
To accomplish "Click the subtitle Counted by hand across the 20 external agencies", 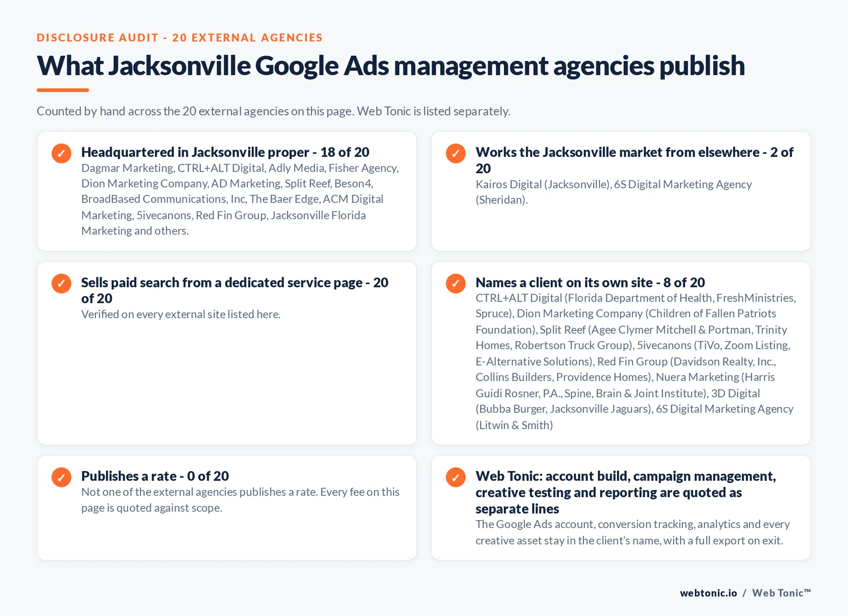I will 273,111.
